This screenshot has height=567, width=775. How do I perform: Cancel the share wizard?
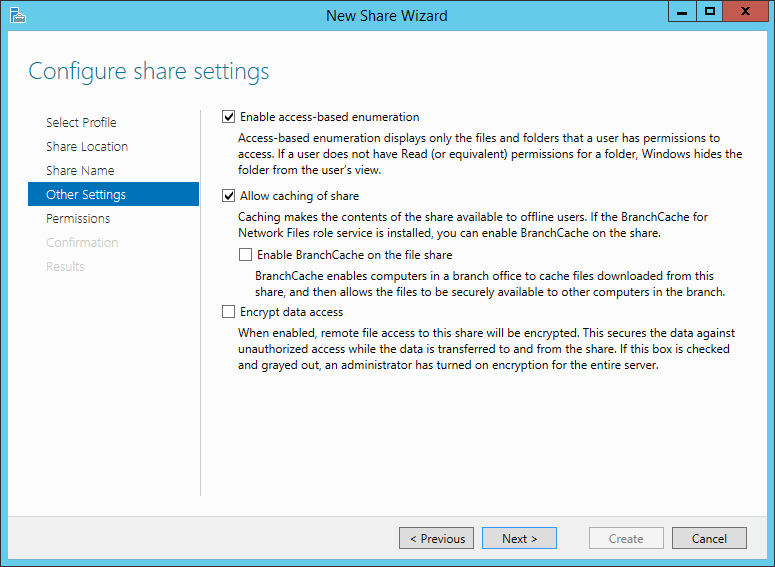coord(709,538)
